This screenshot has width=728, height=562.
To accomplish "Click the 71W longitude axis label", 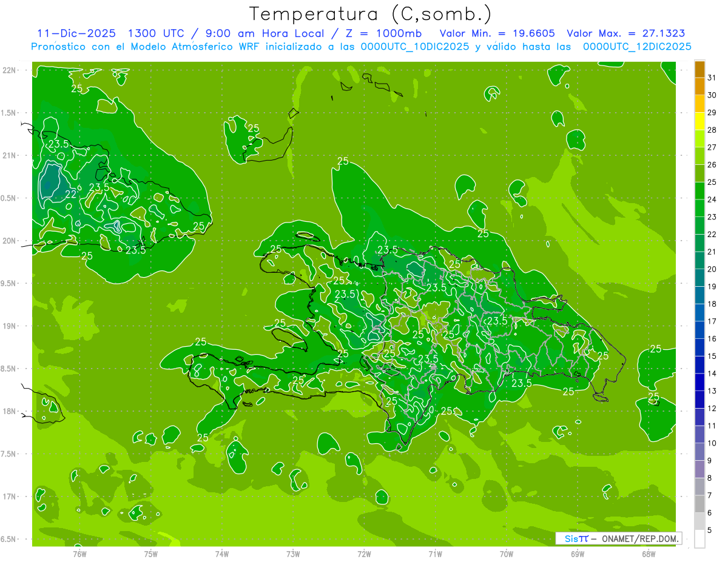I will click(435, 554).
